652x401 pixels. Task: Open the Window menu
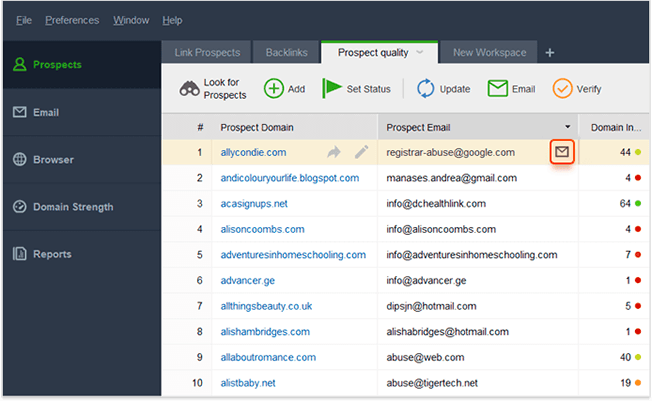131,20
